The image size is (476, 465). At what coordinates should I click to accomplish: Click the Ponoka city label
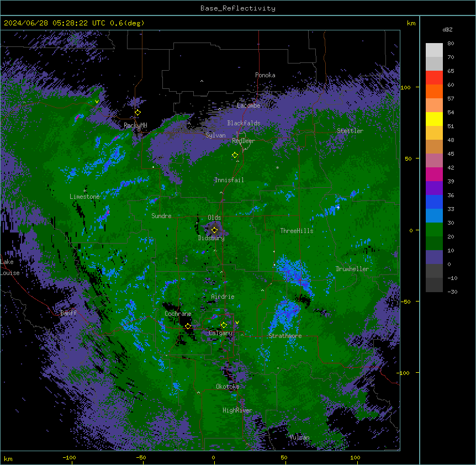click(265, 75)
